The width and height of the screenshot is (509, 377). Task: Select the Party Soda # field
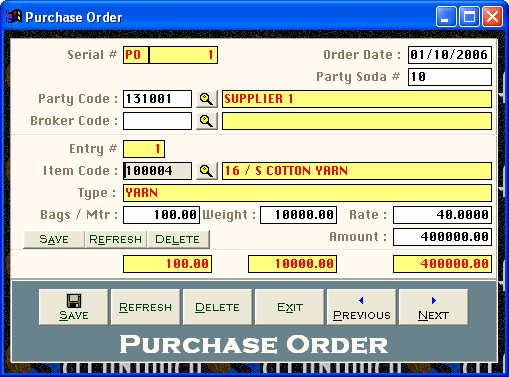(x=450, y=77)
